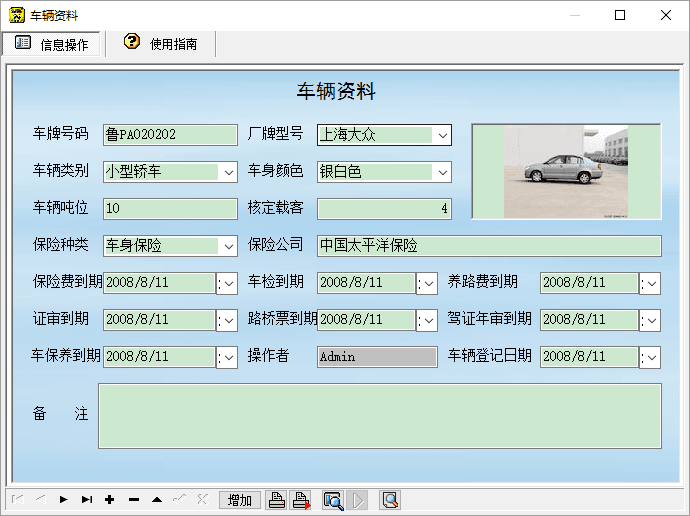Delete record minus icon
This screenshot has height=516, width=690.
click(134, 499)
